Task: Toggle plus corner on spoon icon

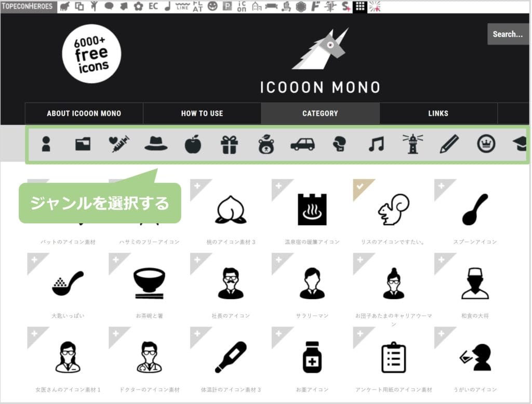Action: (442, 186)
